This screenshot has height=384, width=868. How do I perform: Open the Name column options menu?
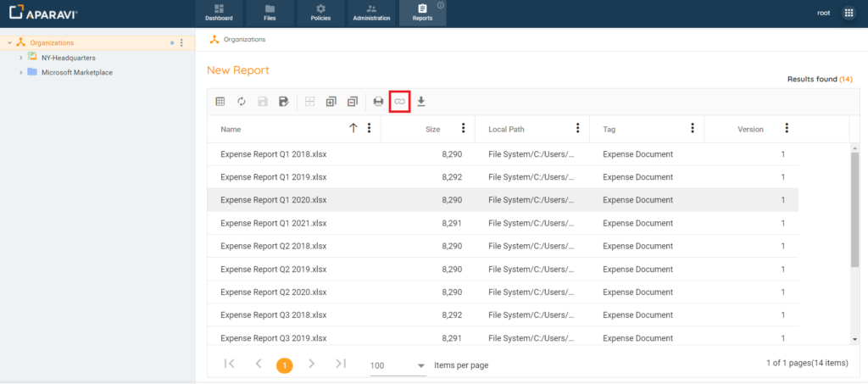(x=369, y=129)
